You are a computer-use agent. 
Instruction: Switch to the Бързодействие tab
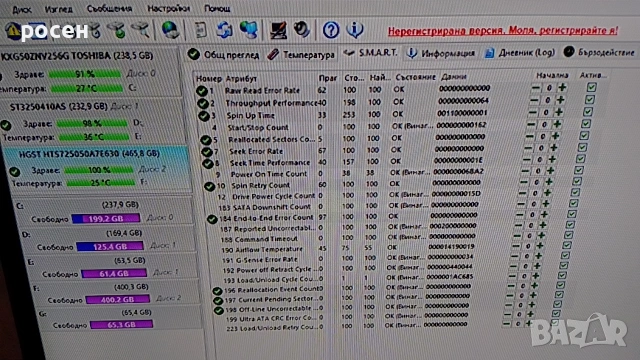599,52
